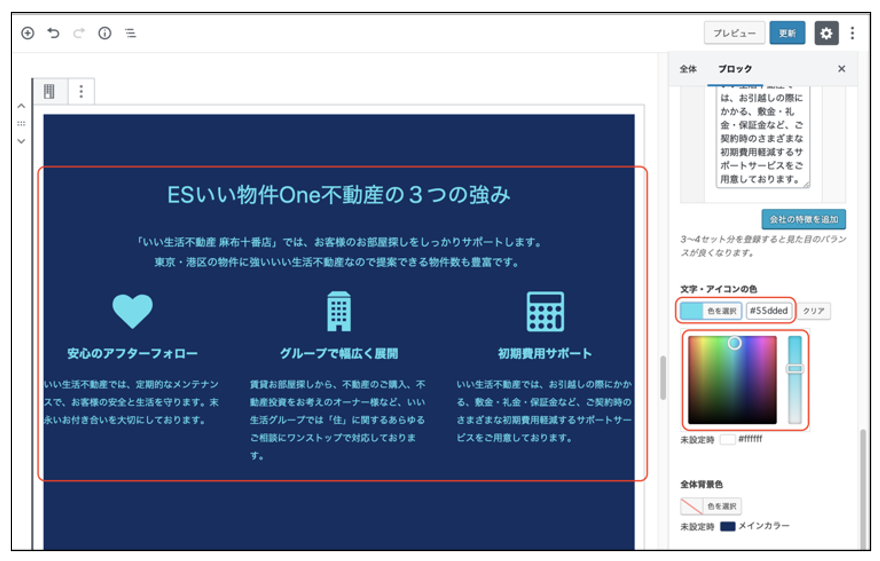Switch to the 全体 tab
Image resolution: width=880 pixels, height=561 pixels.
(688, 69)
